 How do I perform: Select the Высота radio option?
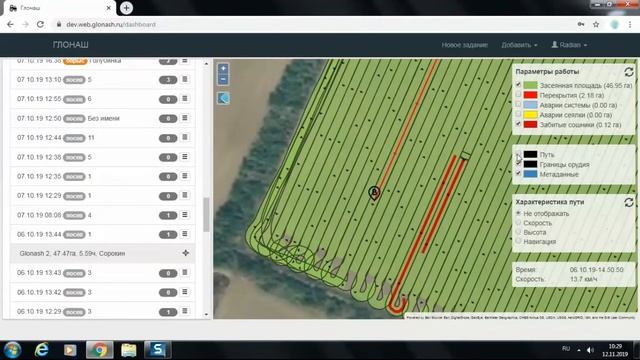[x=518, y=232]
